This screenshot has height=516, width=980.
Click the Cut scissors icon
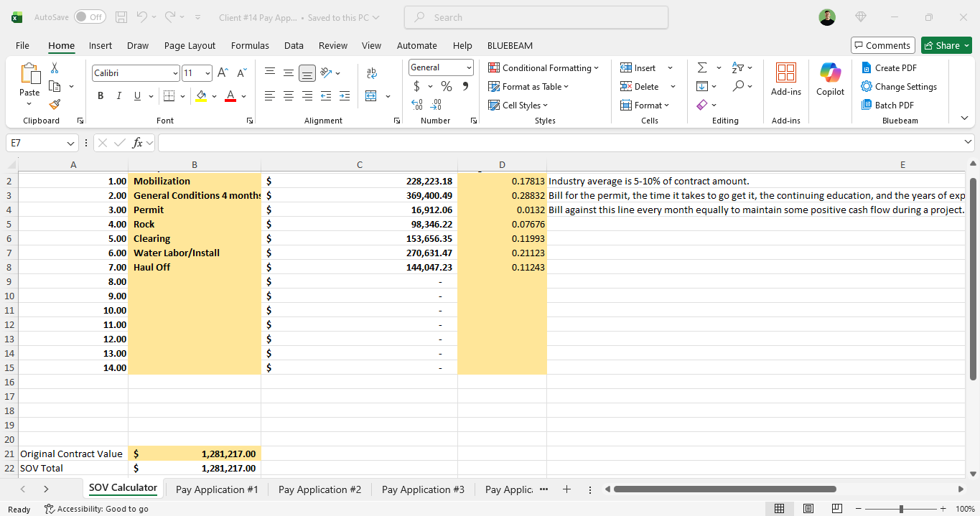coord(55,68)
